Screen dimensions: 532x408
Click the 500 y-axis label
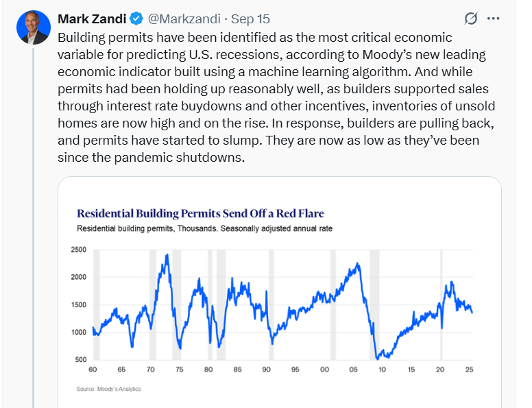click(x=81, y=360)
